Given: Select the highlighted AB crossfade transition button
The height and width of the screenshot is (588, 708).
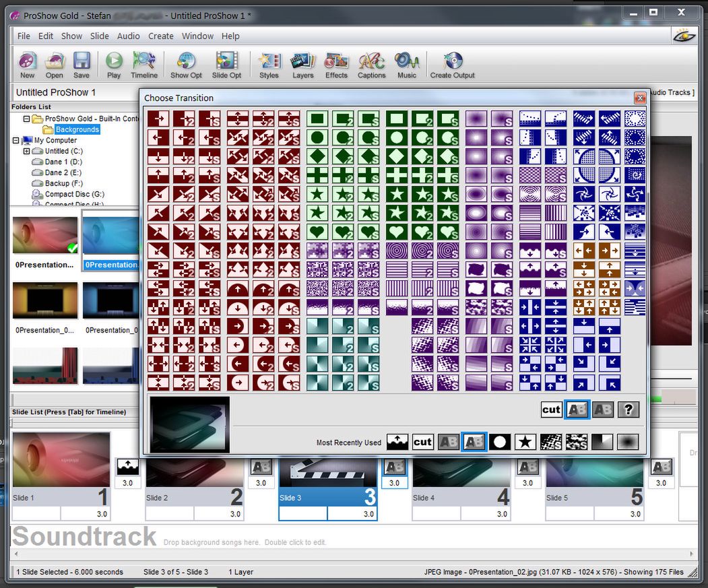Looking at the screenshot, I should [577, 410].
